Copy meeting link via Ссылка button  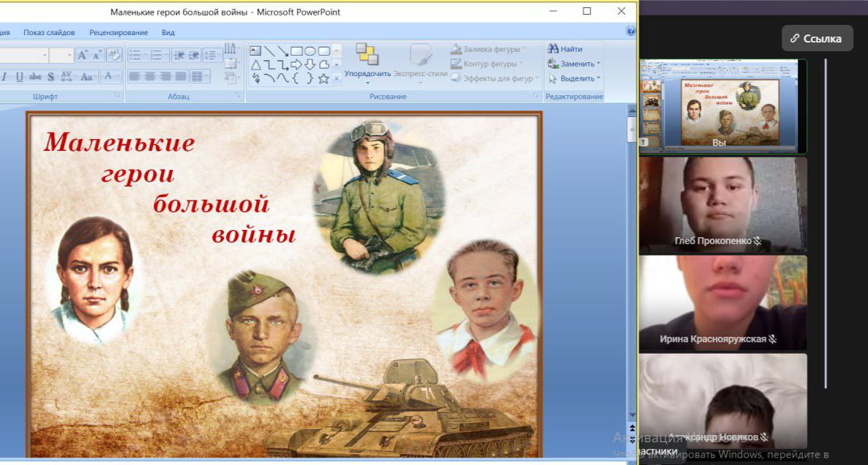pos(817,38)
